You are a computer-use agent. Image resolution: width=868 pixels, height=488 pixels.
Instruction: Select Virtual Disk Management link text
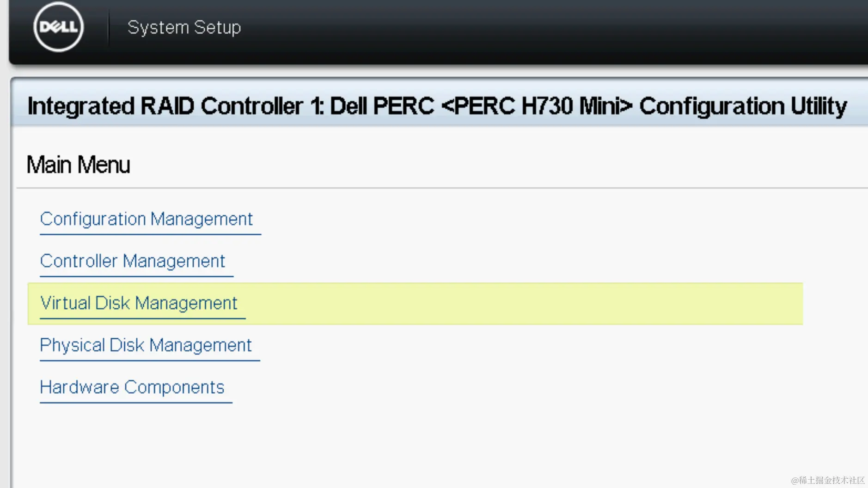pyautogui.click(x=139, y=303)
